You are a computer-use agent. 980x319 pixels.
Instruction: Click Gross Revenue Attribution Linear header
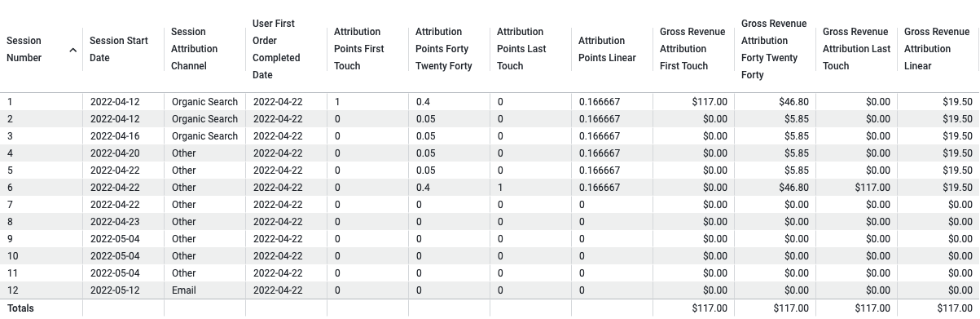point(937,49)
